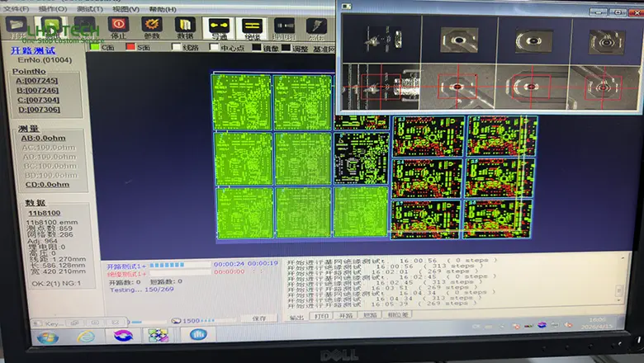644x363 pixels.
Task: Click the 1500 speed gauge icon
Action: (x=177, y=321)
